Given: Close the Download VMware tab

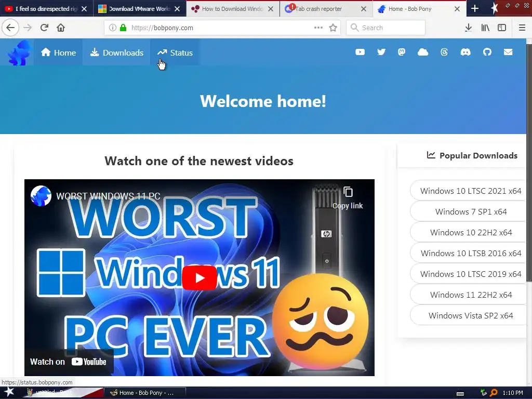Looking at the screenshot, I should 177,9.
